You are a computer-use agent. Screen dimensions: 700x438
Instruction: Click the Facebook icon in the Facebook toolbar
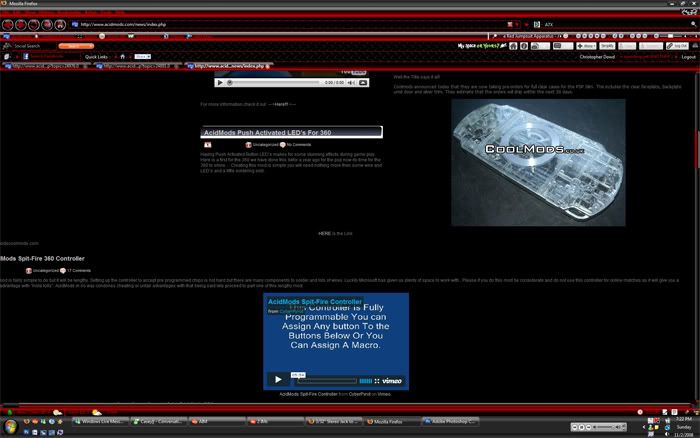pos(26,57)
